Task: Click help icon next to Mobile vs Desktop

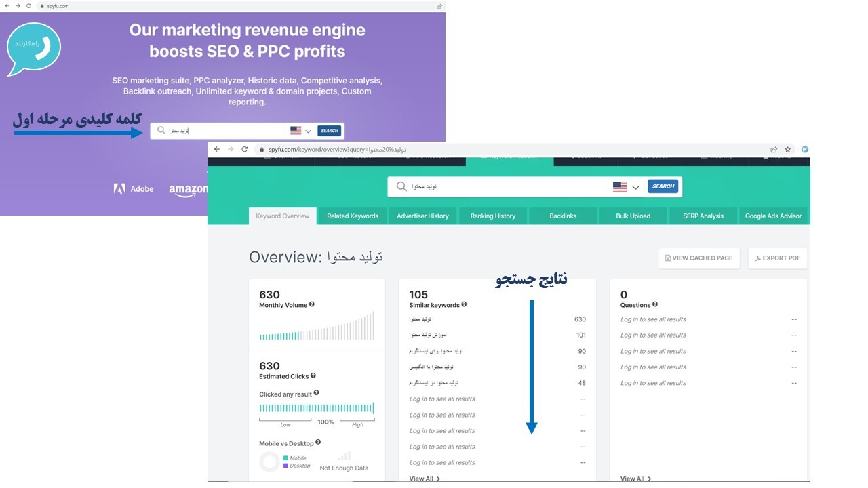Action: 318,443
